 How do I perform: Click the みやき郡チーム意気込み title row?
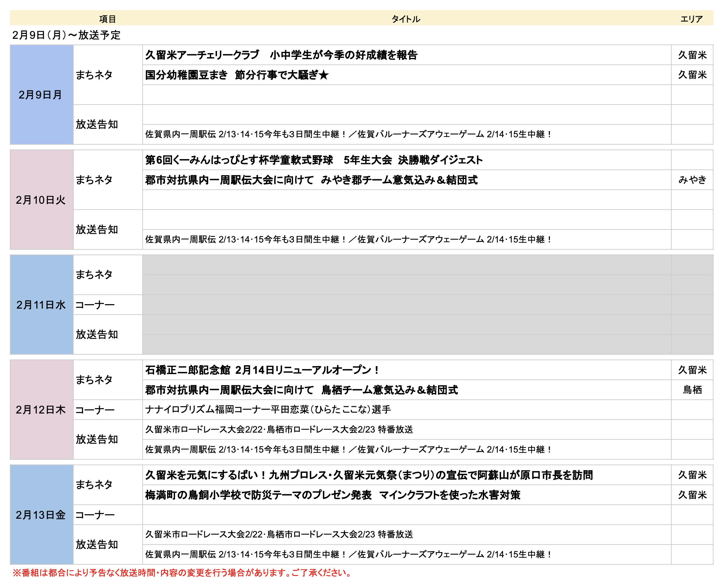[x=311, y=180]
